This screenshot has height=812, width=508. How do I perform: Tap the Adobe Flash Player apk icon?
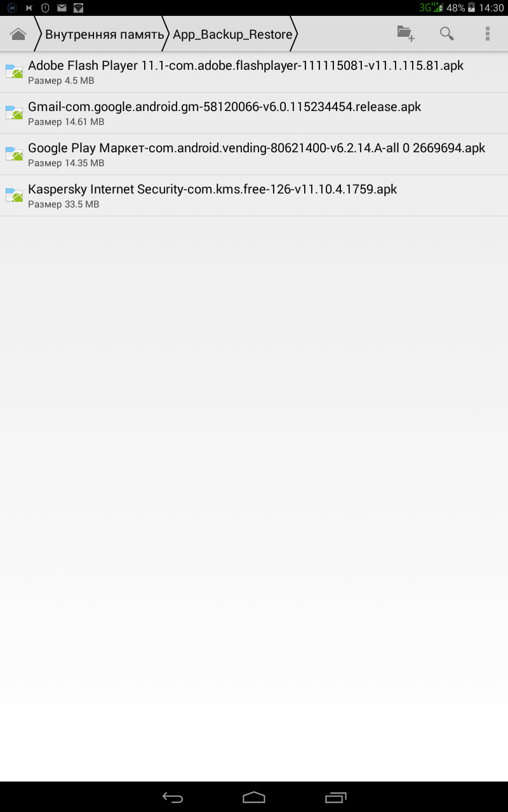click(x=14, y=72)
